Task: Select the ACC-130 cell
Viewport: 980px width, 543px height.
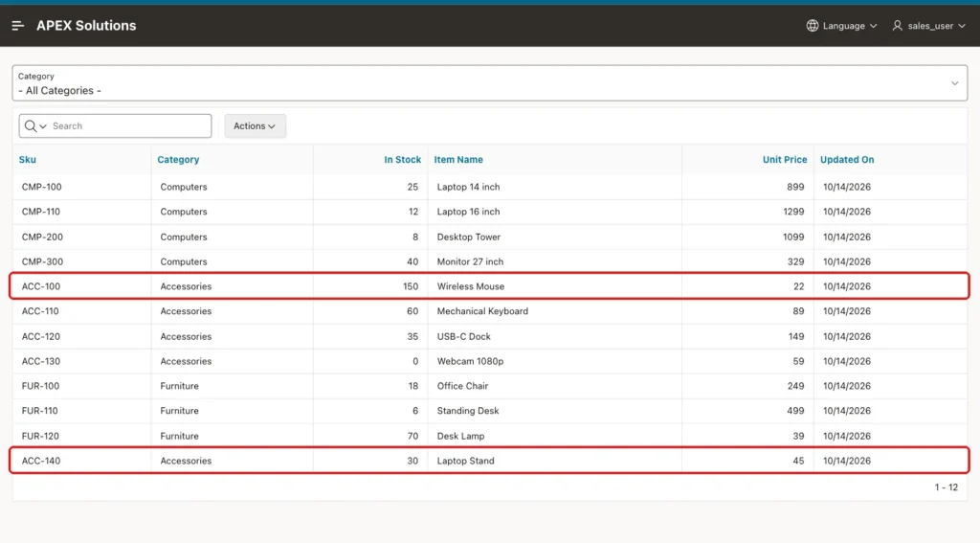Action: point(82,362)
